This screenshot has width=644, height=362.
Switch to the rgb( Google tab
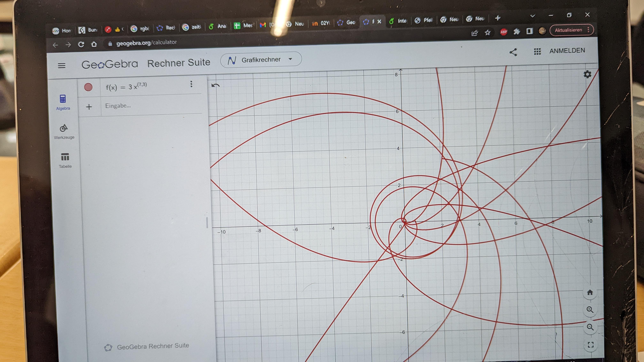[x=140, y=29]
